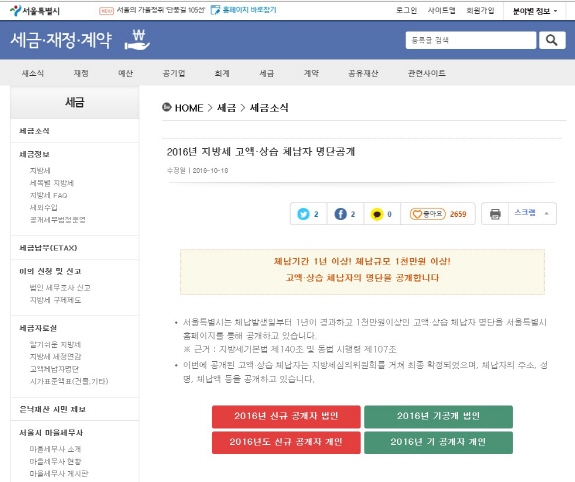
Task: Print the page with the printer icon
Action: point(495,214)
